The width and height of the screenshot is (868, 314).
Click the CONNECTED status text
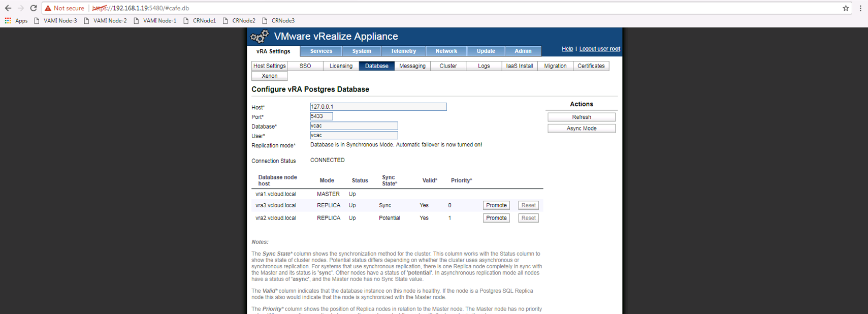pos(328,160)
